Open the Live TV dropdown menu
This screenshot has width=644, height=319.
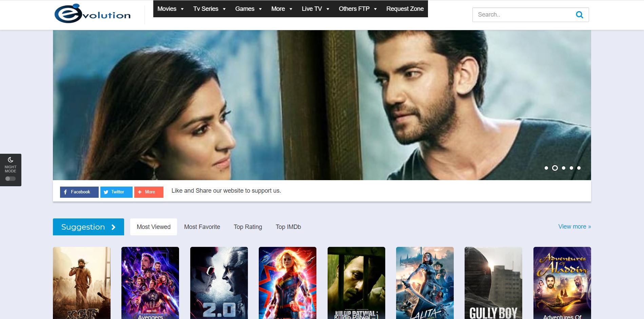tap(315, 9)
